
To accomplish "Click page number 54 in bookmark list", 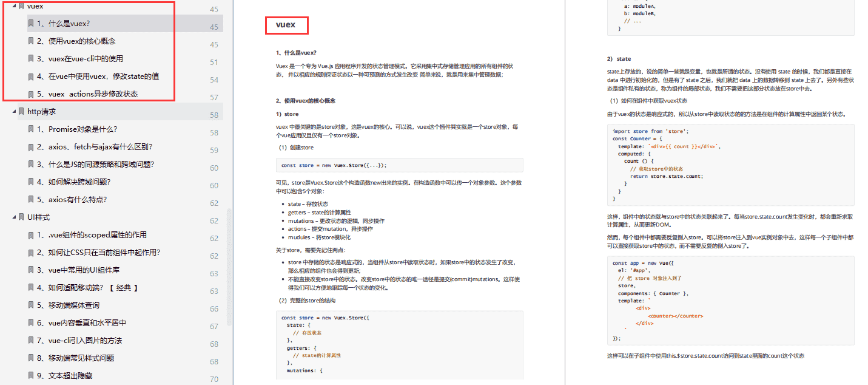I will [214, 80].
